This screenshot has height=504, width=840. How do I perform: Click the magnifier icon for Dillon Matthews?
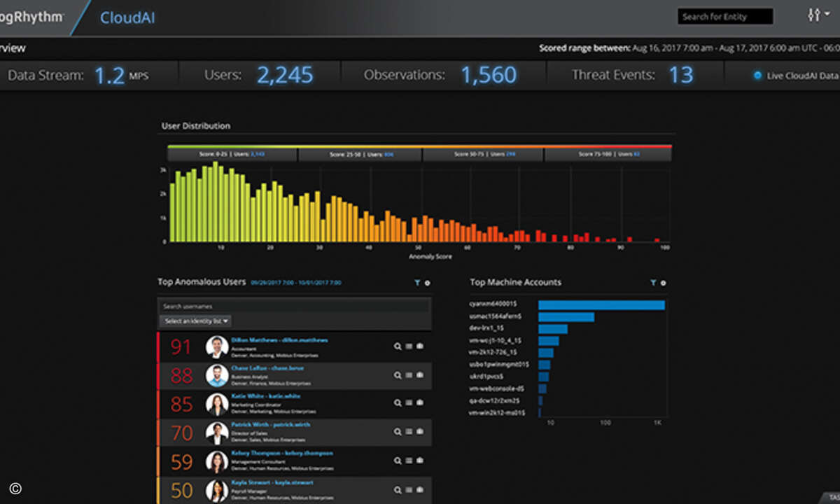click(398, 346)
